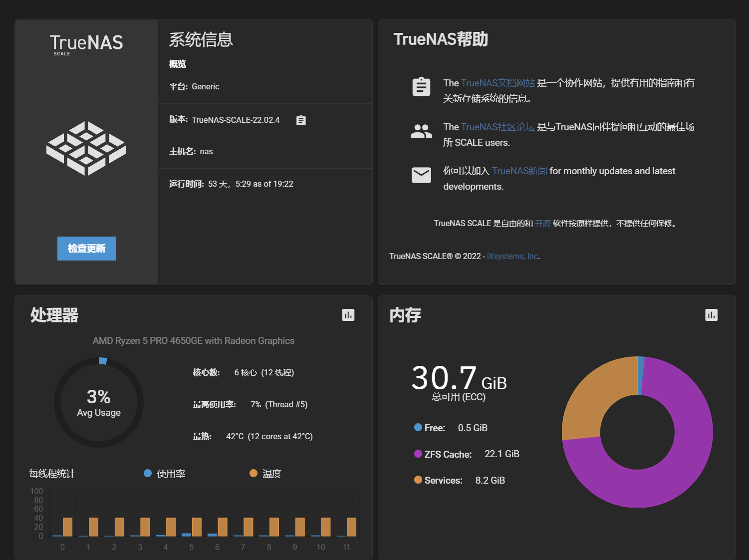Click the newsletter envelope icon
Viewport: 749px width, 560px height.
(x=421, y=175)
